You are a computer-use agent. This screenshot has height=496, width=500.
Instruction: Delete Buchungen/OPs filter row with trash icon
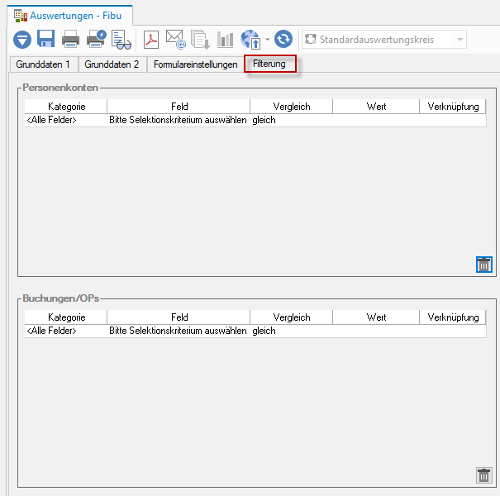pyautogui.click(x=484, y=475)
